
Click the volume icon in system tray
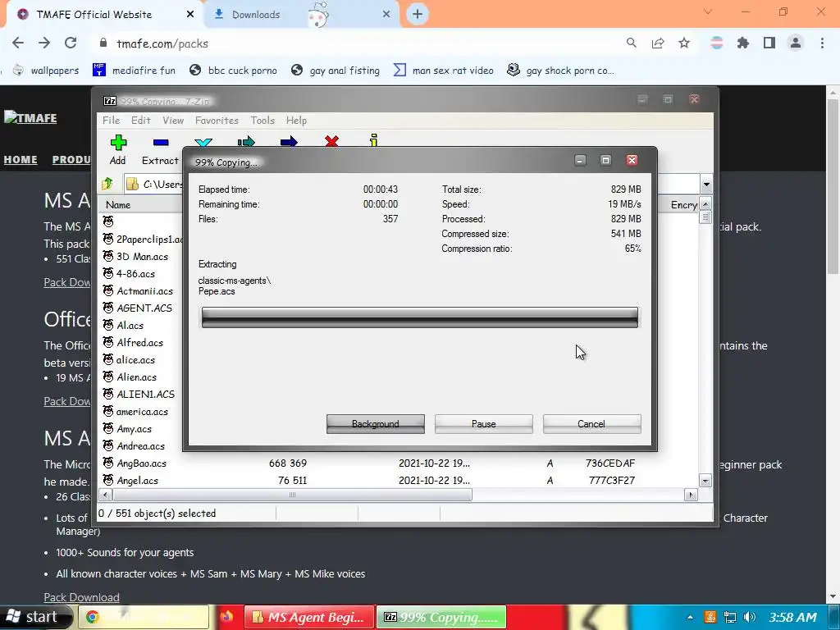point(750,617)
